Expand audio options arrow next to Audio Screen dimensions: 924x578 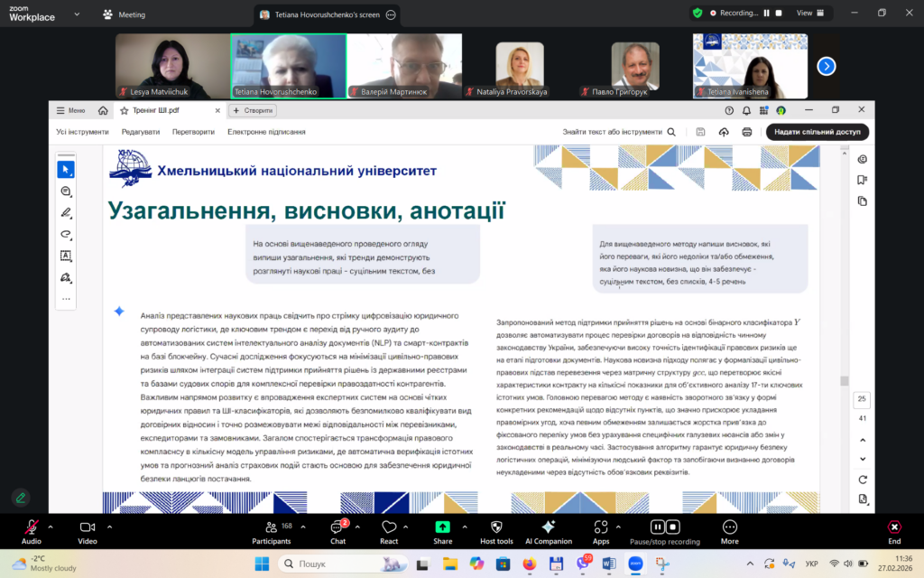click(x=51, y=526)
